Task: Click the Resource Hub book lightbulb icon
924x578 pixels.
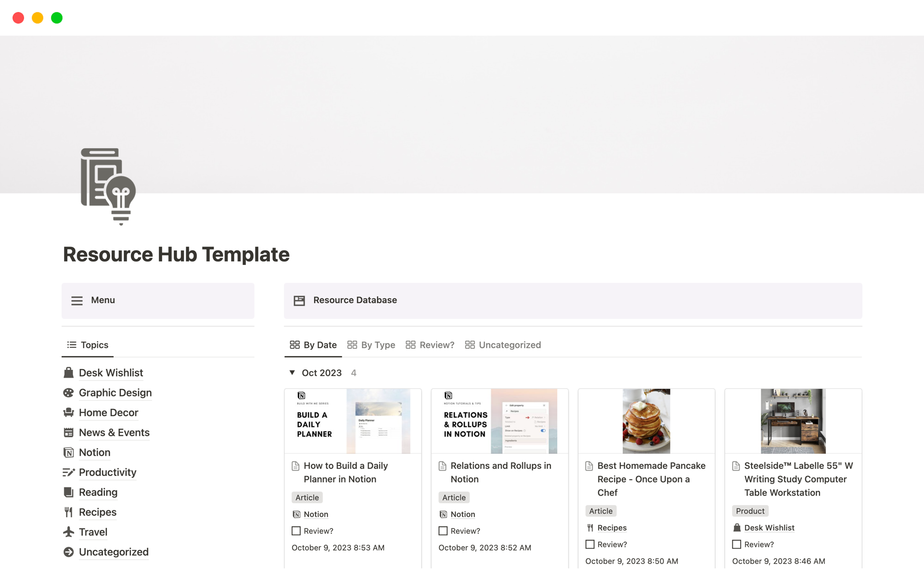Action: (108, 186)
